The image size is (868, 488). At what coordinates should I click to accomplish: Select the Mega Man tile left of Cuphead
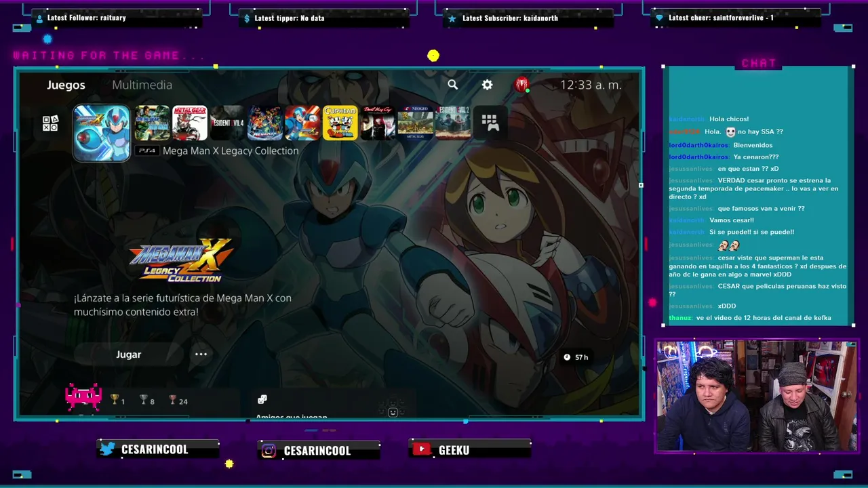pos(302,123)
